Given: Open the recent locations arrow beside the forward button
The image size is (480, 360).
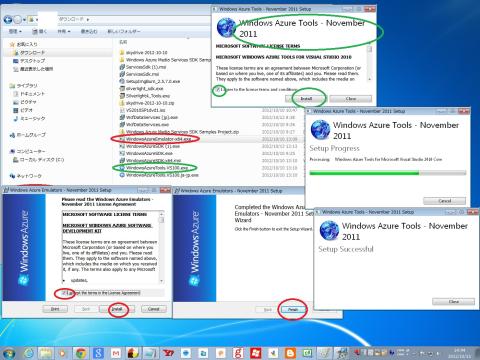Looking at the screenshot, I should (x=24, y=20).
